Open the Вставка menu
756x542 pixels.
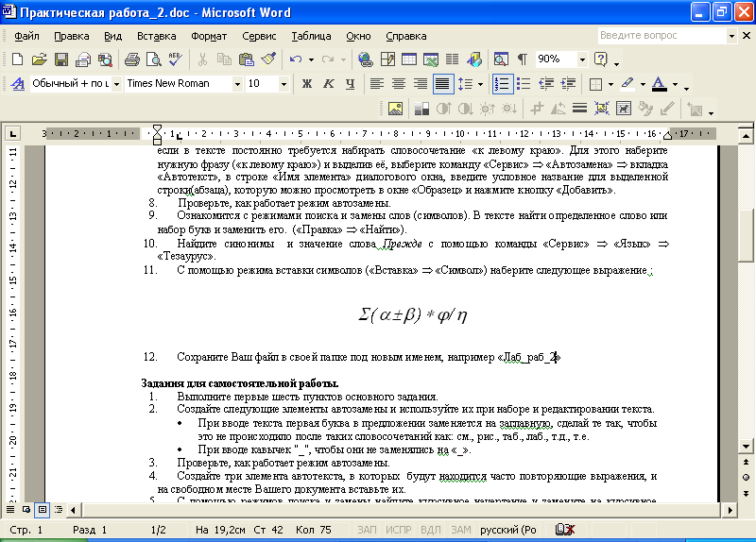pos(156,36)
